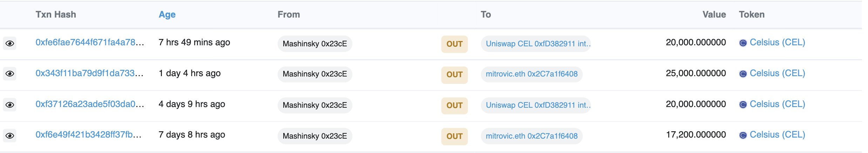Click Mashinsky 0x23cE sender in last row
Image resolution: width=868 pixels, height=153 pixels.
314,136
